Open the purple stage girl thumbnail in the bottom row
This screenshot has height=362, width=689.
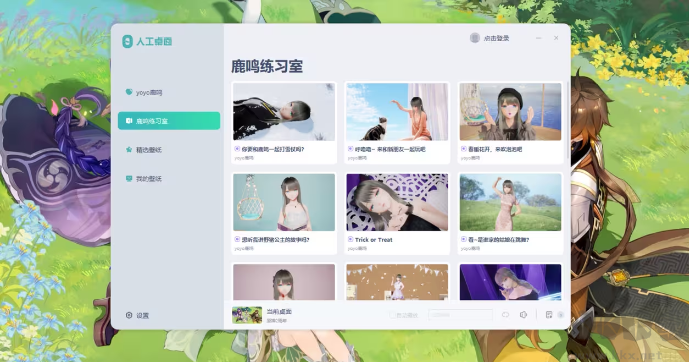coord(511,282)
